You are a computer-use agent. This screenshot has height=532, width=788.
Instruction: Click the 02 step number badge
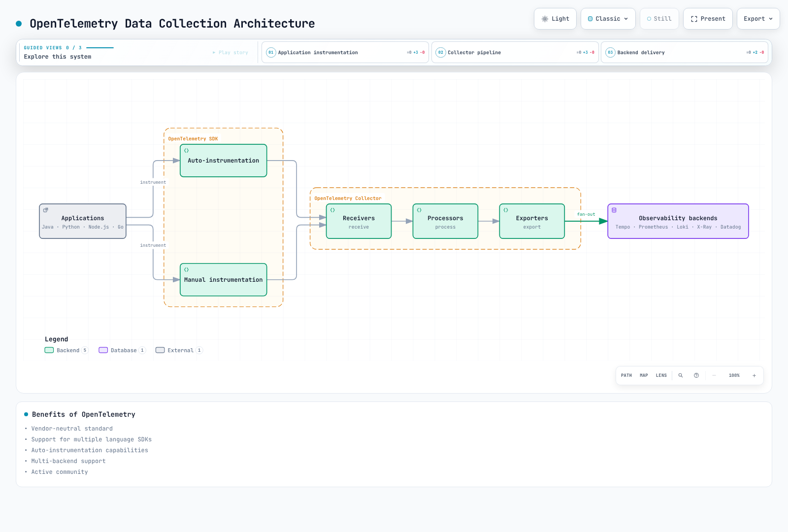click(441, 52)
